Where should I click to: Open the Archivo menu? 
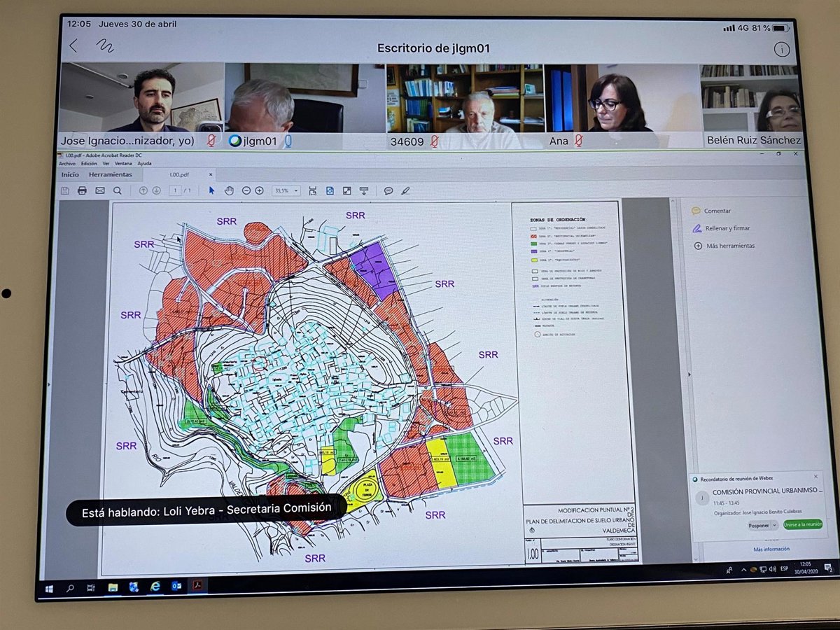pos(67,163)
